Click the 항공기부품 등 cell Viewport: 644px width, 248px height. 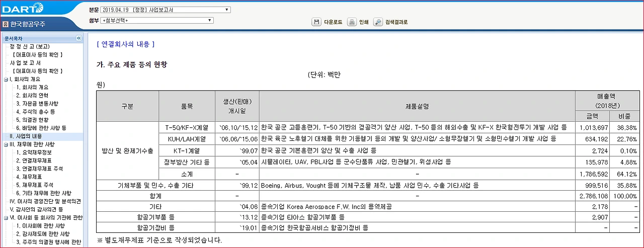coord(155,217)
